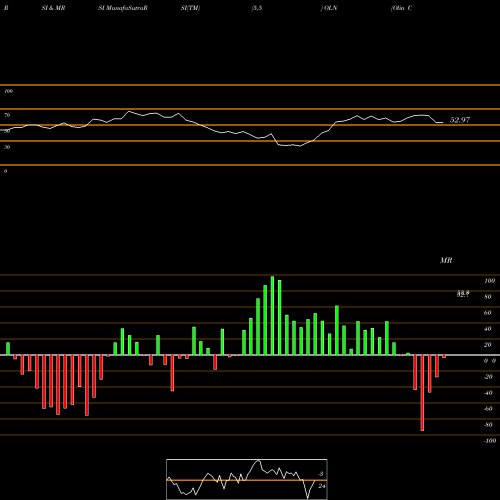Click the "100" label on right MR axis
The width and height of the screenshot is (500, 500).
[x=489, y=281]
